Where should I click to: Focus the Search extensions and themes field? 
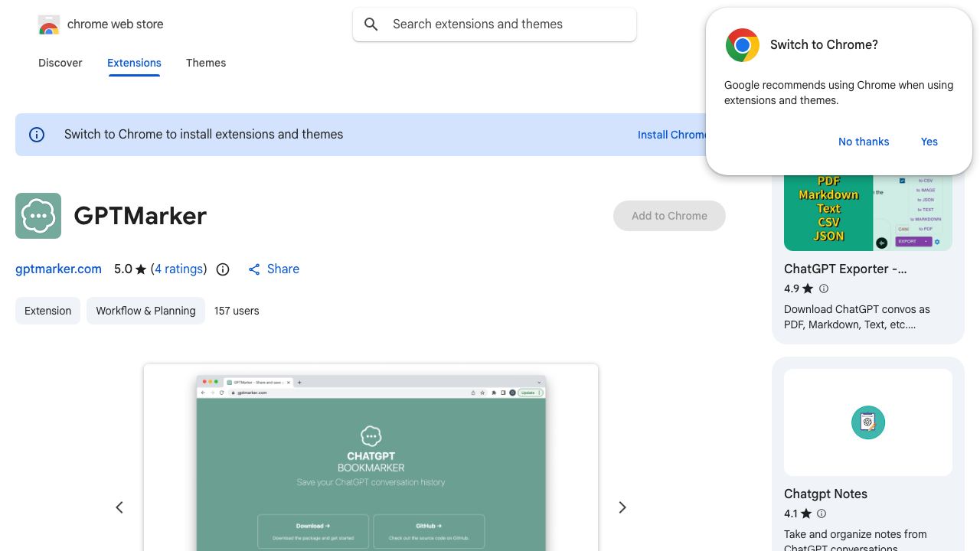click(x=495, y=24)
